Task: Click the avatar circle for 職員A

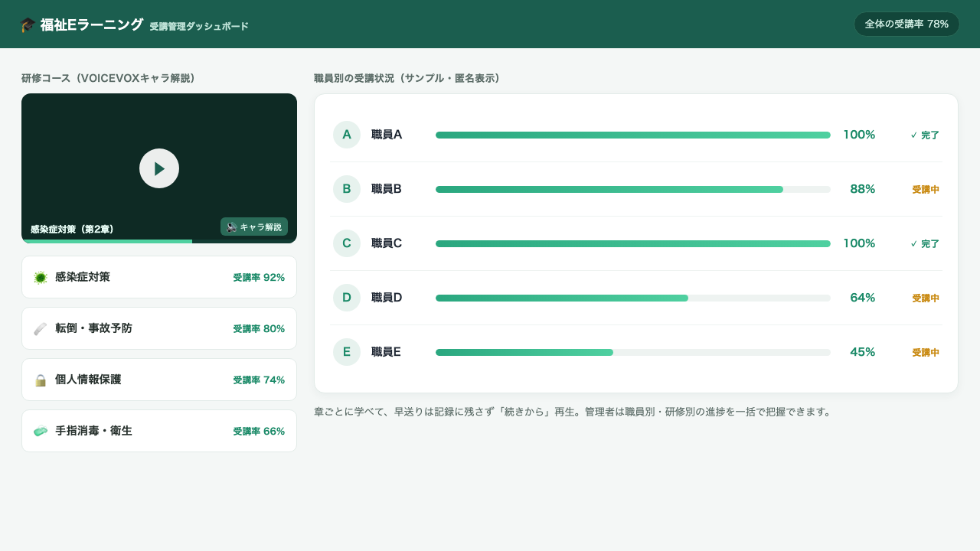Action: [347, 135]
